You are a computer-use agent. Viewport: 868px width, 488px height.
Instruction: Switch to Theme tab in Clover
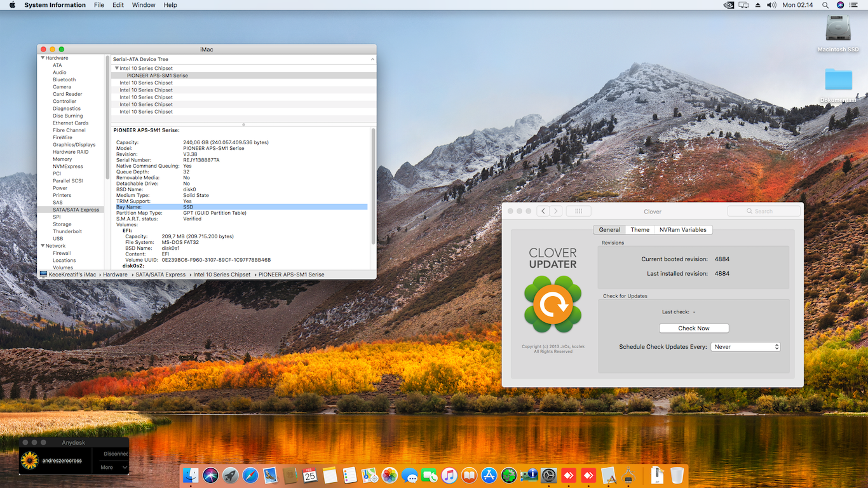coord(640,230)
